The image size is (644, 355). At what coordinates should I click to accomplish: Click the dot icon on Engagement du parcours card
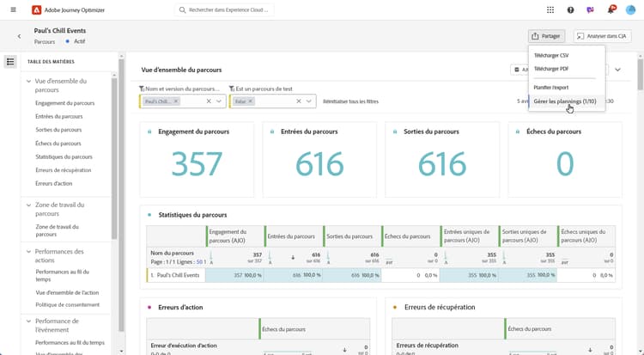point(149,132)
